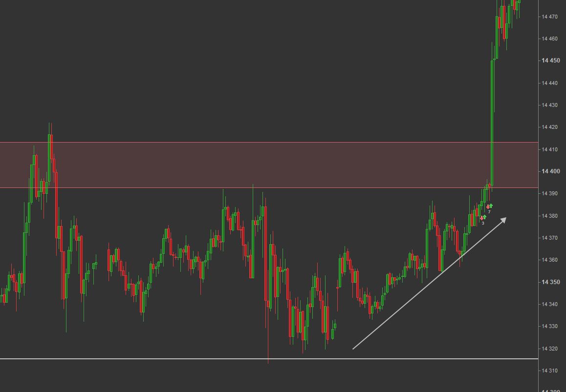Click the red down arrow above number 7
The height and width of the screenshot is (392, 566).
point(488,206)
